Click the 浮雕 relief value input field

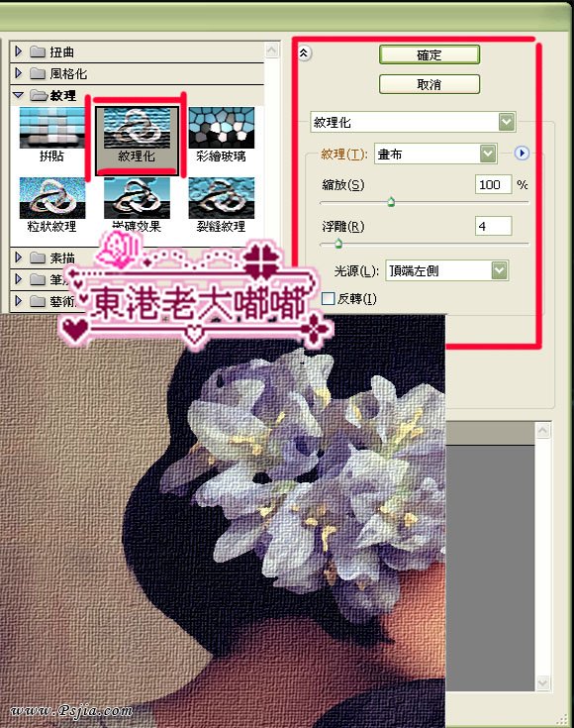click(493, 227)
